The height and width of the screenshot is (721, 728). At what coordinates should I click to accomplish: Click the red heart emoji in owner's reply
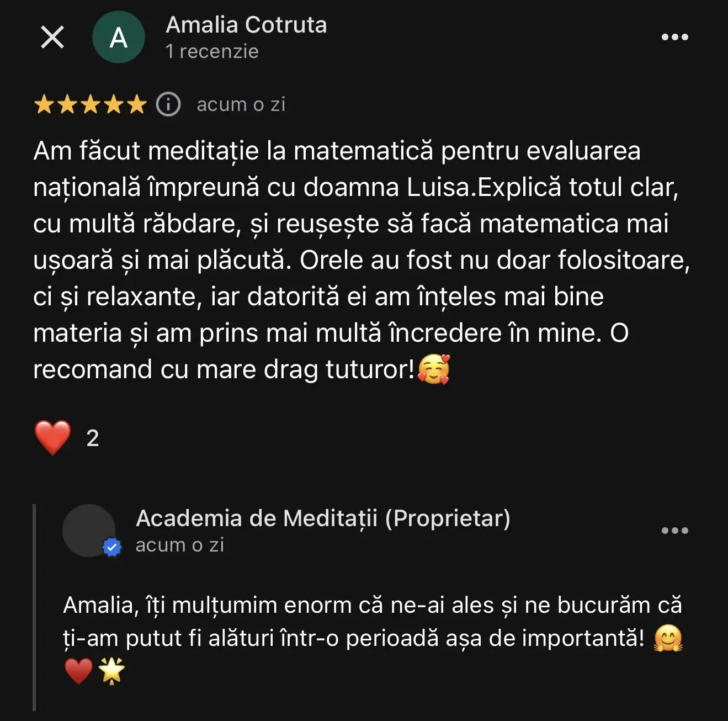(x=78, y=671)
